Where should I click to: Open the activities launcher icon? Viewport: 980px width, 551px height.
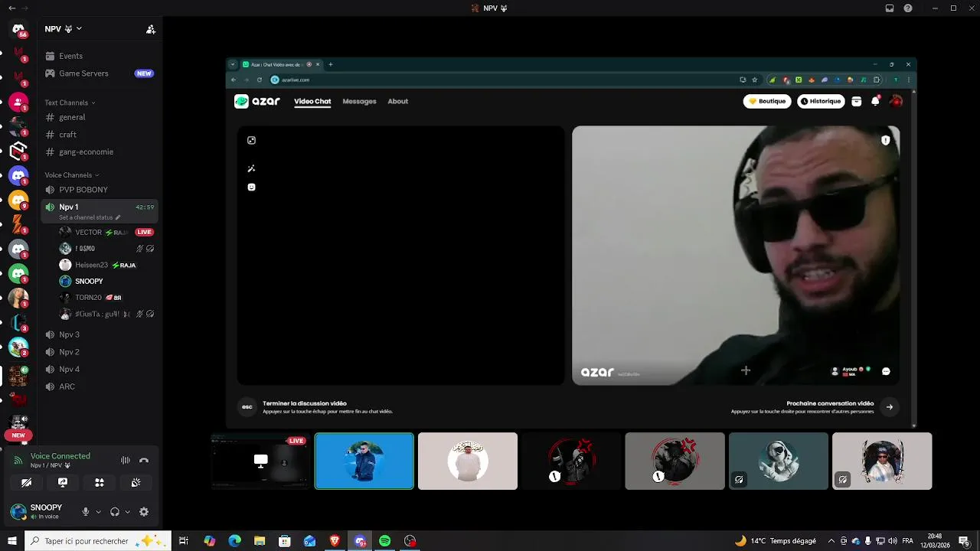click(100, 483)
